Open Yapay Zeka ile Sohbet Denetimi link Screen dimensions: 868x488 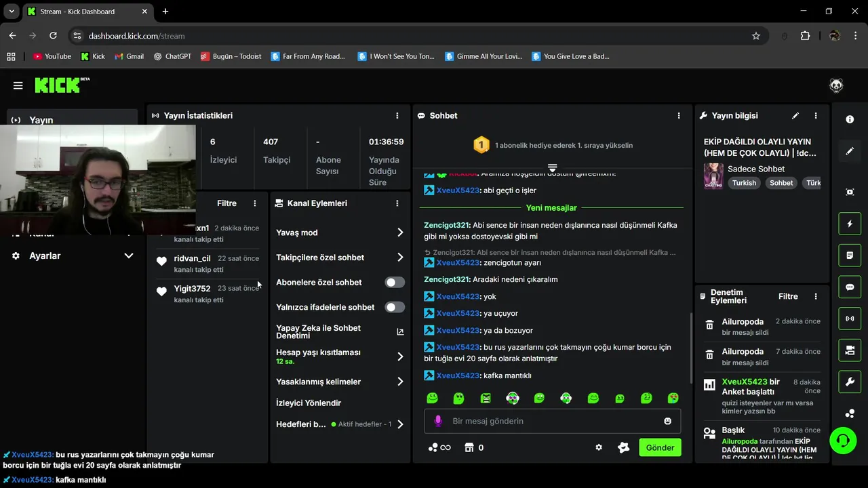tap(340, 332)
